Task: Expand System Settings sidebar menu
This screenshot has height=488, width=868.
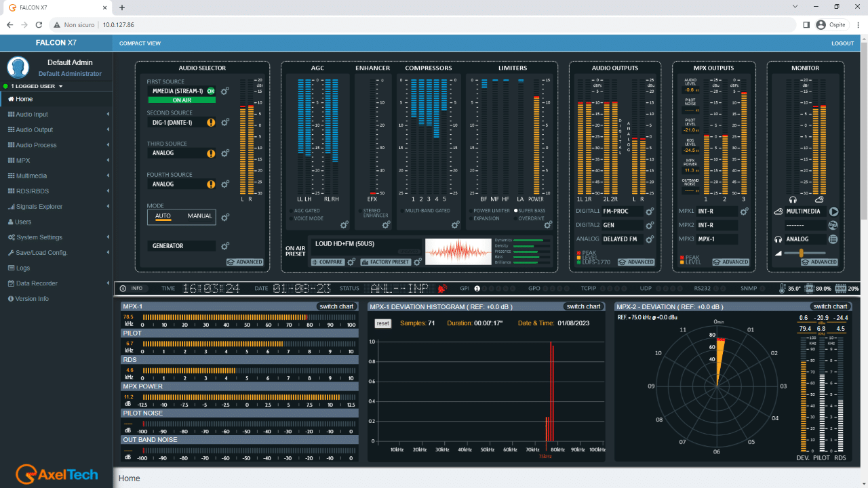Action: pyautogui.click(x=56, y=237)
